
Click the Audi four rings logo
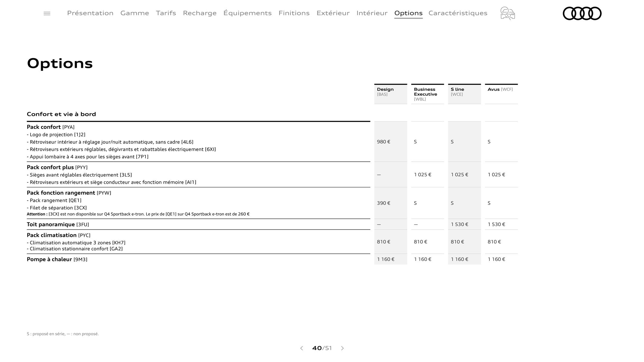click(582, 14)
